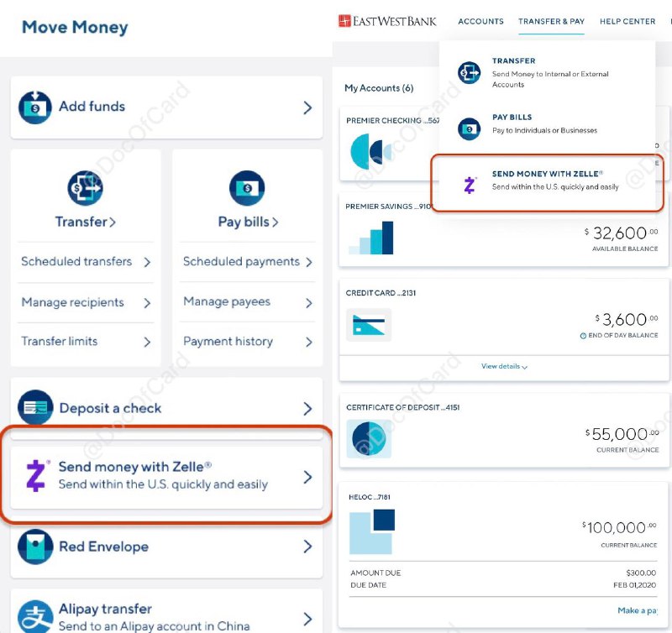Click the Transfer icon in Move Money
This screenshot has height=633, width=672.
coord(85,188)
